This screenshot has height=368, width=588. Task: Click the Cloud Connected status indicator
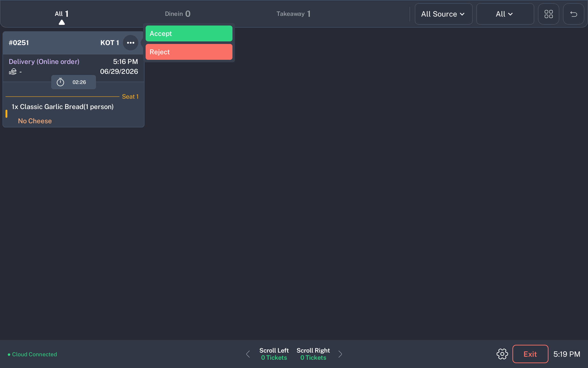32,354
